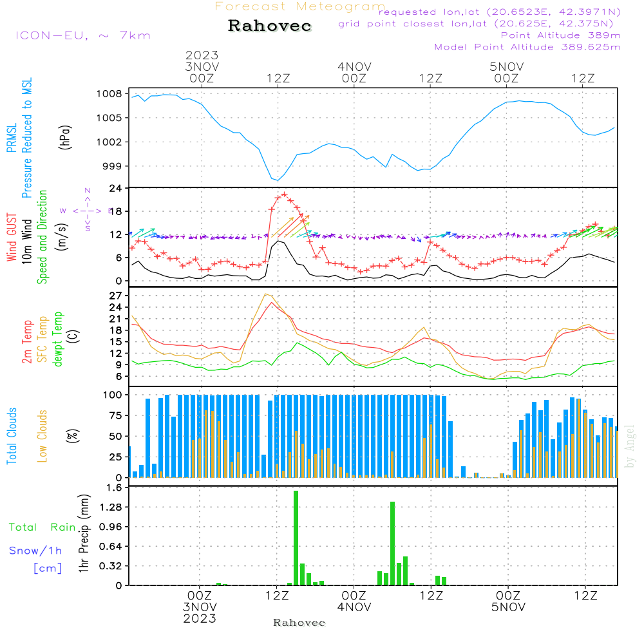This screenshot has height=644, width=644.
Task: Click the 'Speed and Direction' green label
Action: pos(42,237)
